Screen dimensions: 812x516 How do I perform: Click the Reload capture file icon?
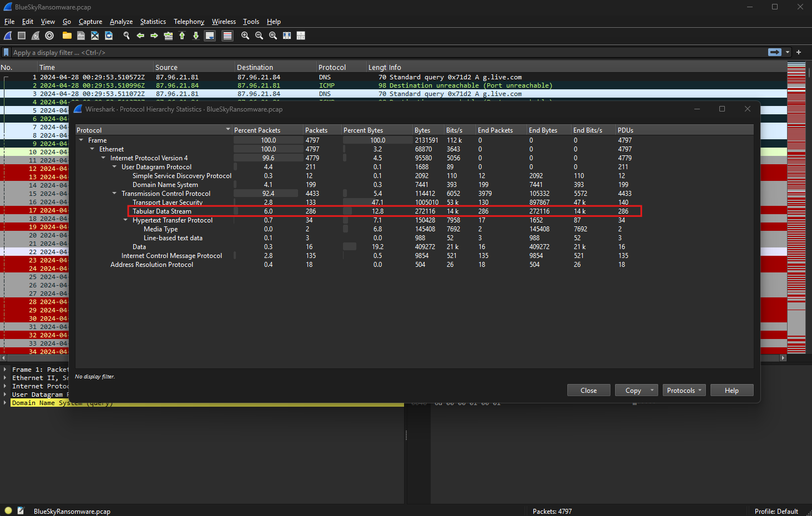[109, 36]
